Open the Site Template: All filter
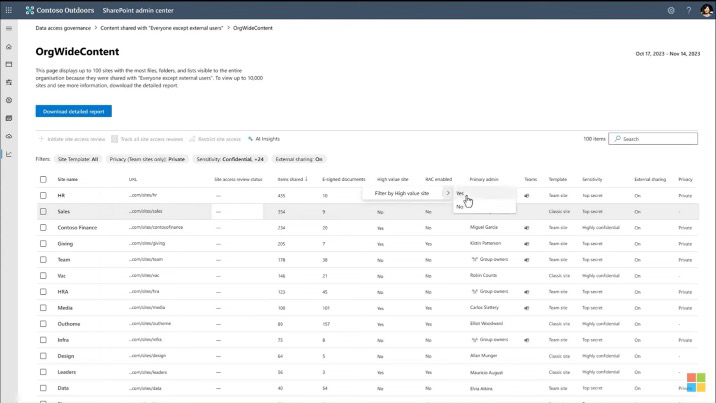Viewport: 716px width, 403px height. coord(78,159)
